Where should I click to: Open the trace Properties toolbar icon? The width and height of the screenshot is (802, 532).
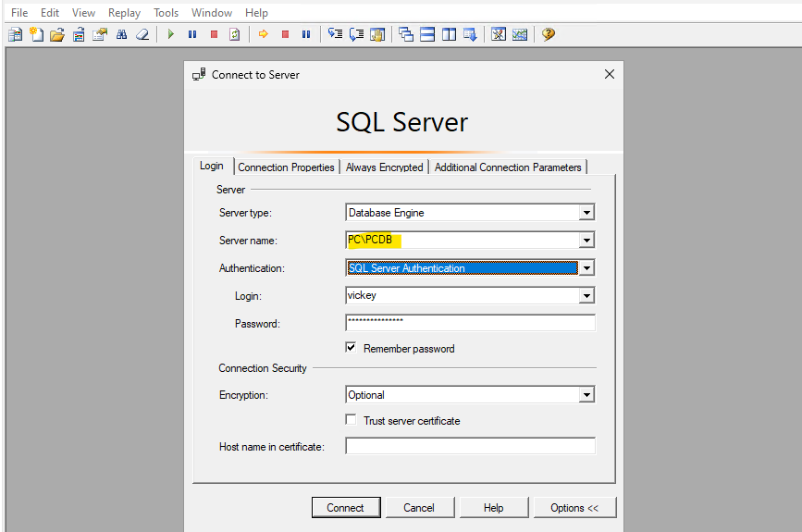pyautogui.click(x=100, y=35)
